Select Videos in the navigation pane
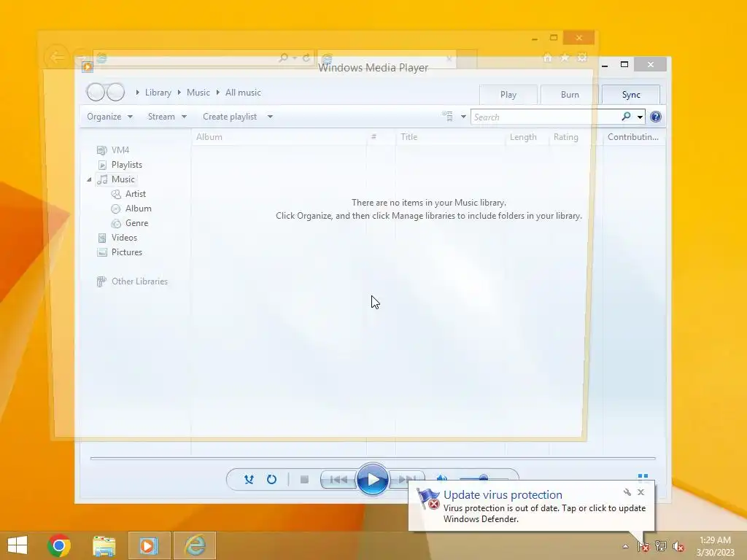The width and height of the screenshot is (747, 560). click(x=117, y=238)
